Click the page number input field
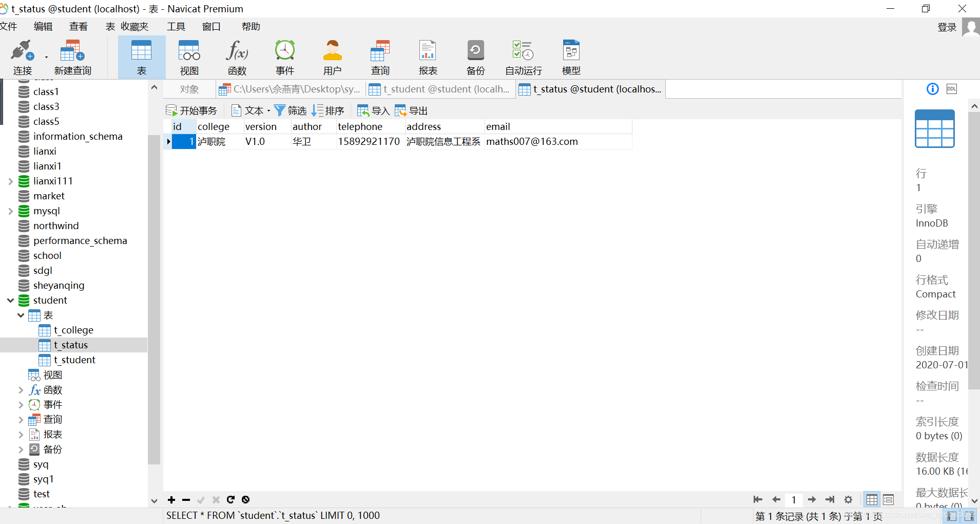The width and height of the screenshot is (980, 524). pos(794,499)
